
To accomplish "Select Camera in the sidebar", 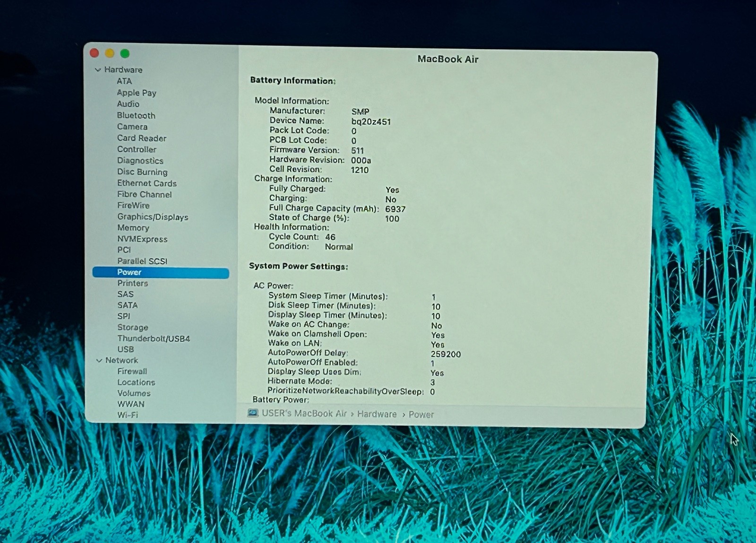I will [x=132, y=127].
